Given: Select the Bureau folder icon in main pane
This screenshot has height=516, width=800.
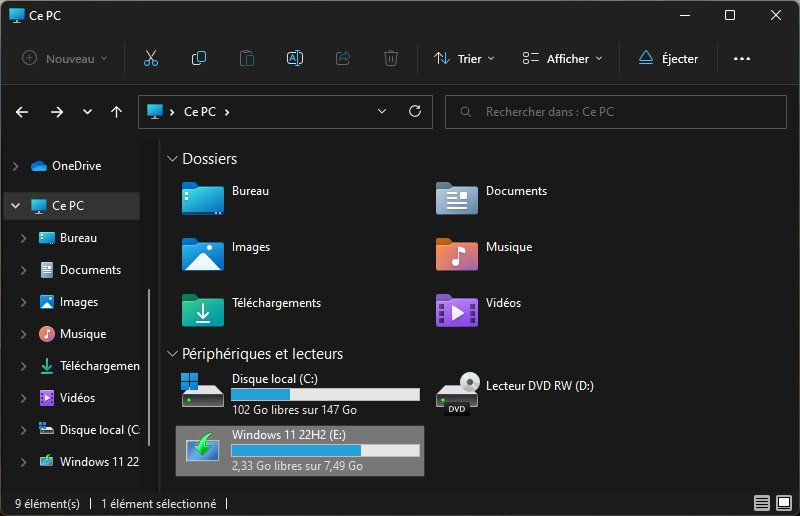Looking at the screenshot, I should tap(203, 198).
